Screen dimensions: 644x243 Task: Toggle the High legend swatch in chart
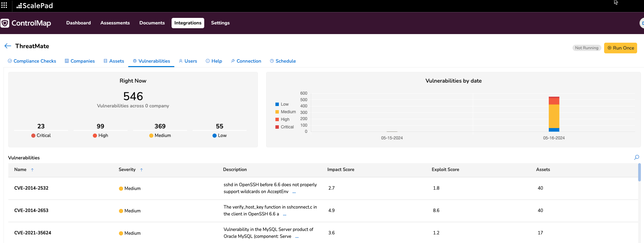pyautogui.click(x=277, y=119)
